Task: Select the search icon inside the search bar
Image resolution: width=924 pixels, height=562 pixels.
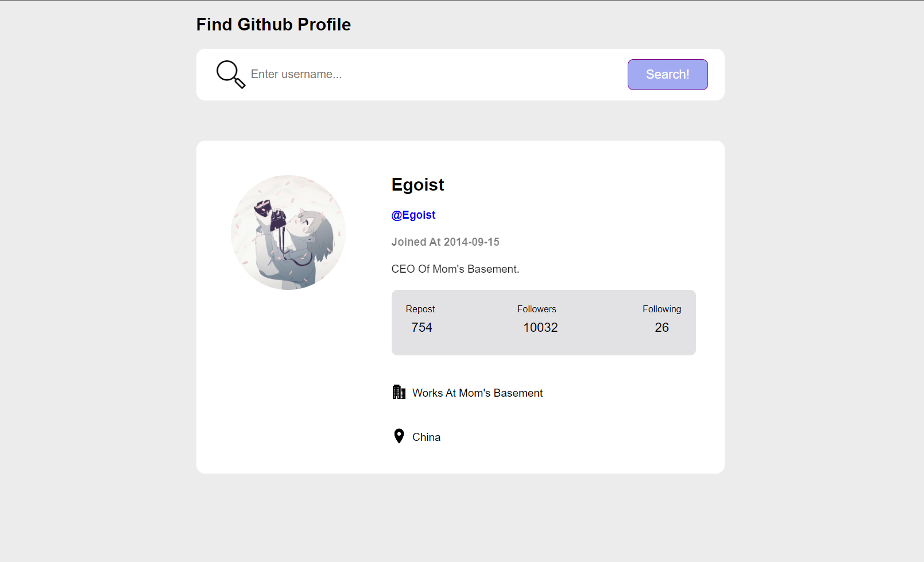Action: (x=230, y=74)
